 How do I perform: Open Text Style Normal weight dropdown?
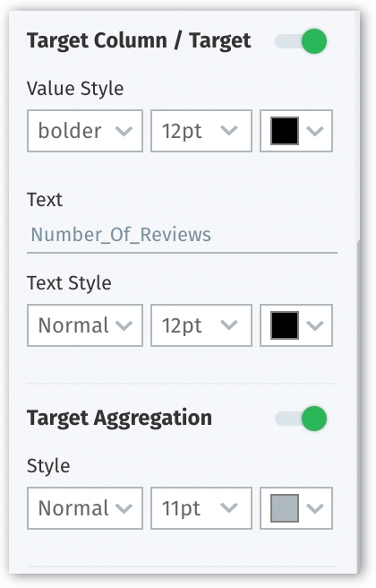coord(85,325)
